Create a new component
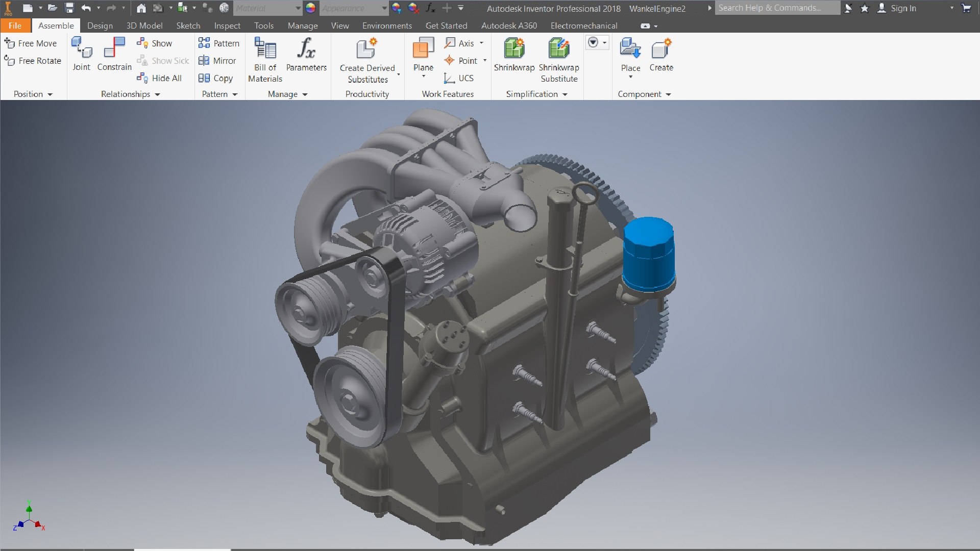 tap(661, 54)
